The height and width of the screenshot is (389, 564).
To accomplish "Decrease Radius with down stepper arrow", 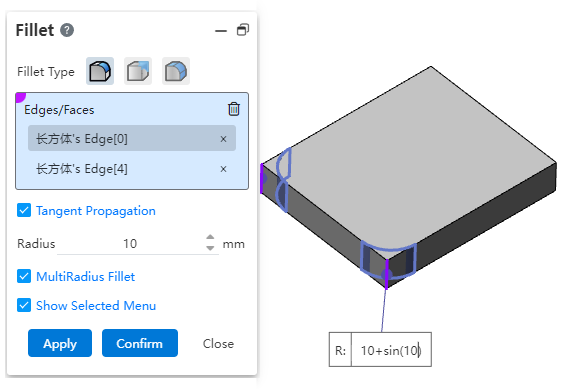I will point(210,248).
